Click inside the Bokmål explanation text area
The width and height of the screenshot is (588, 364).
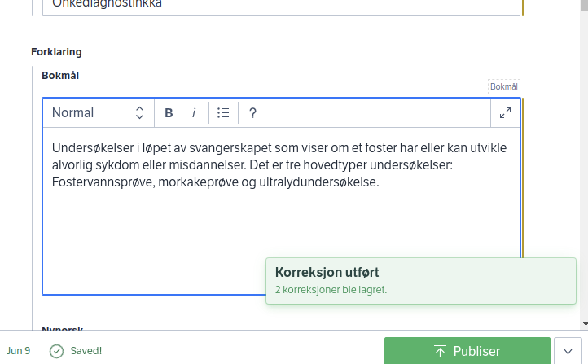pos(281,211)
